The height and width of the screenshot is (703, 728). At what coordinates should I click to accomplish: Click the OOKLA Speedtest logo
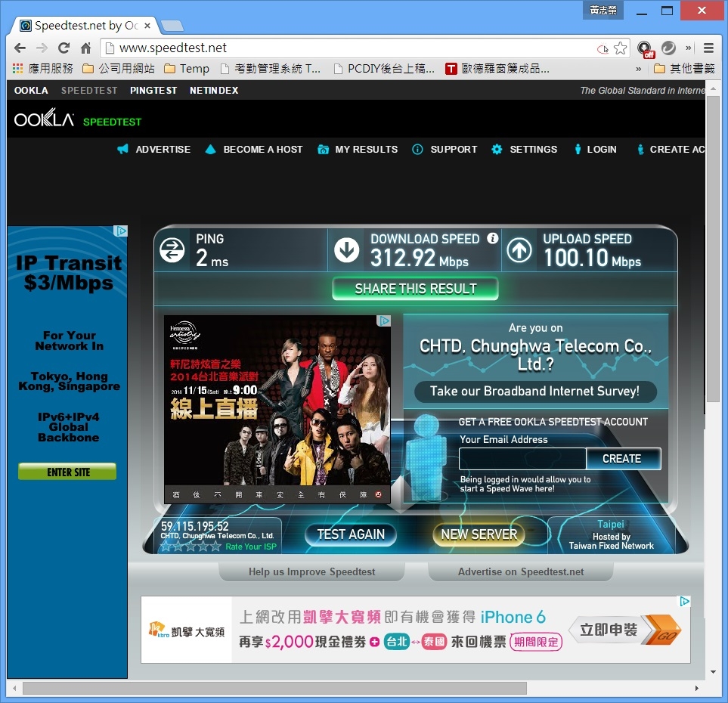click(78, 119)
